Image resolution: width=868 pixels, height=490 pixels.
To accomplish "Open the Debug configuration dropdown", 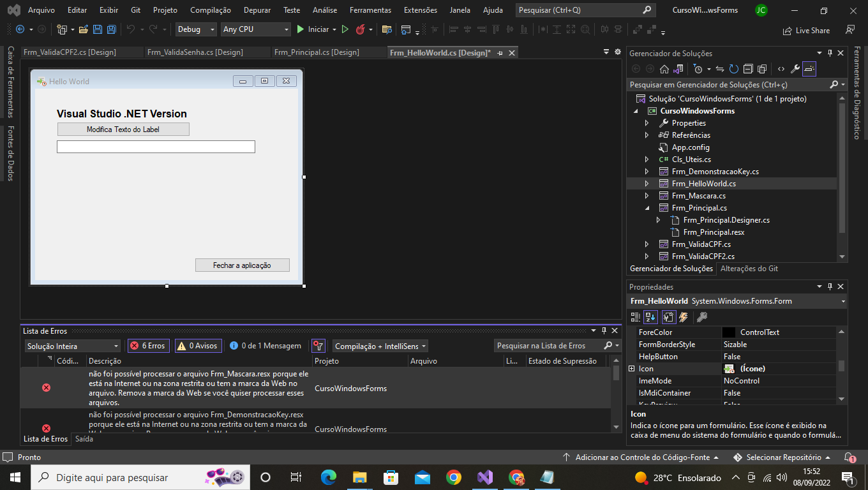I will point(197,29).
